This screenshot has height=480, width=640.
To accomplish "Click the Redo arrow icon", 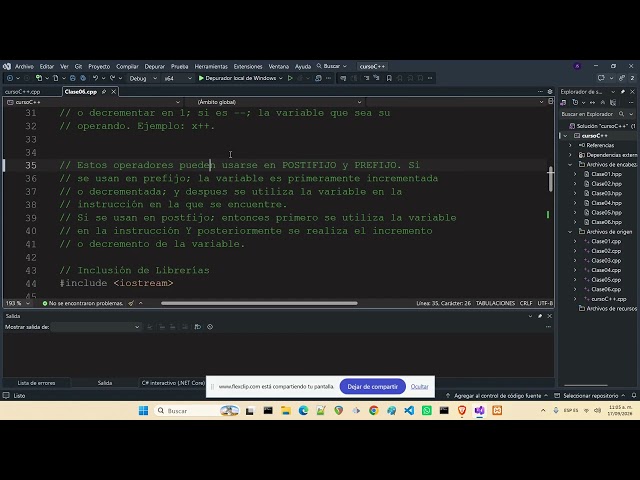I will (x=112, y=78).
